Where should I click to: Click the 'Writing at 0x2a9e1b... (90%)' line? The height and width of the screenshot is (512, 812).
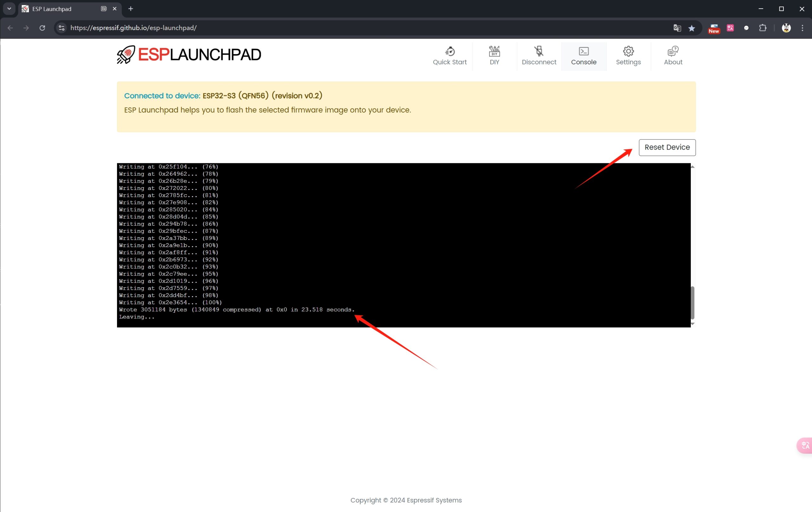coord(169,245)
